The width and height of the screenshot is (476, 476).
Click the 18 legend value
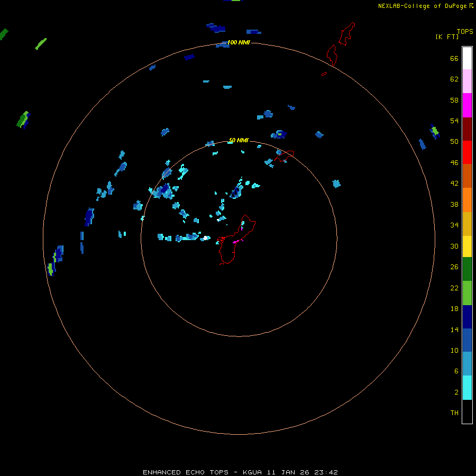coord(454,309)
